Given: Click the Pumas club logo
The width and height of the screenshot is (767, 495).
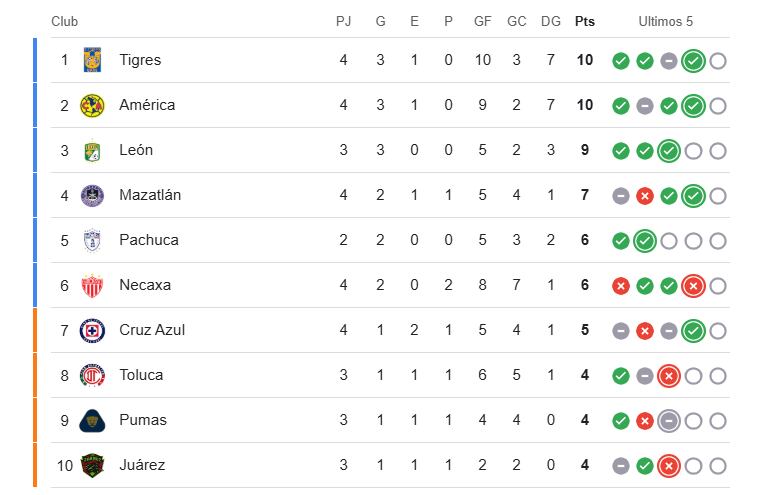Looking at the screenshot, I should coord(92,420).
